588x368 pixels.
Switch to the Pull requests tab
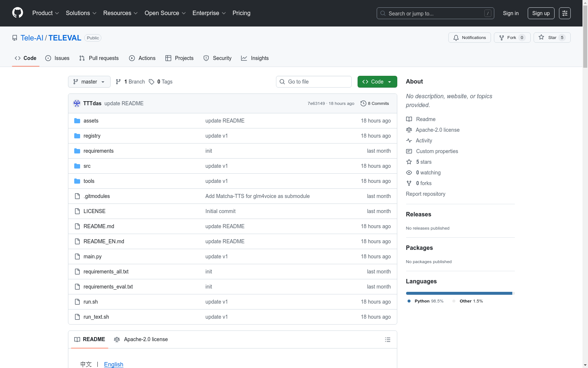pos(99,58)
